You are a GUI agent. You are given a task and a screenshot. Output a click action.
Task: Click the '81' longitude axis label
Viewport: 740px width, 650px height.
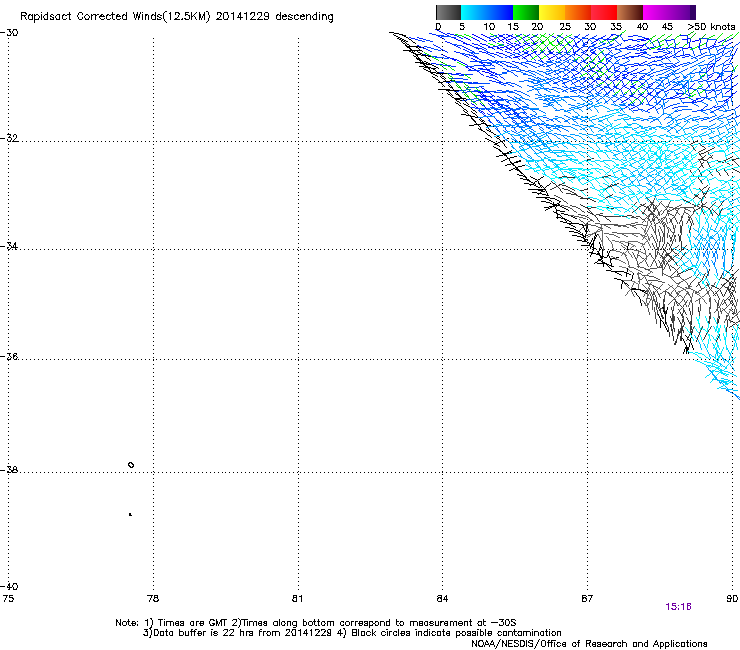297,599
